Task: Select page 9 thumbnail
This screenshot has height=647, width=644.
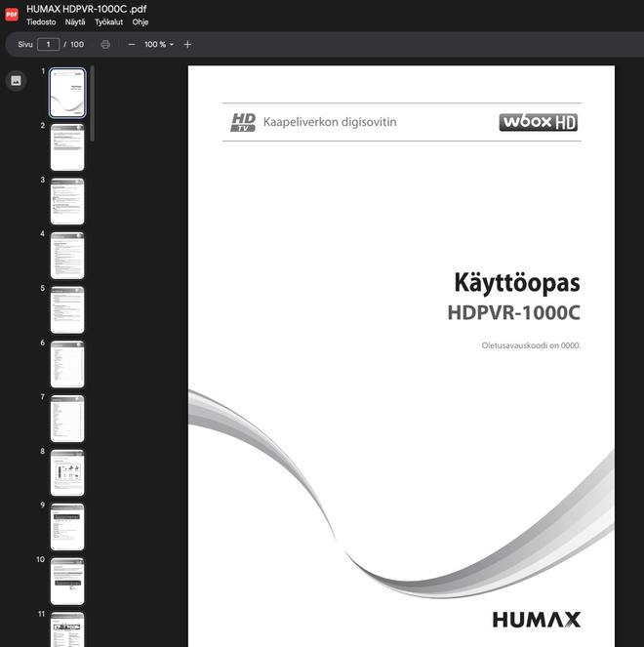Action: [67, 527]
